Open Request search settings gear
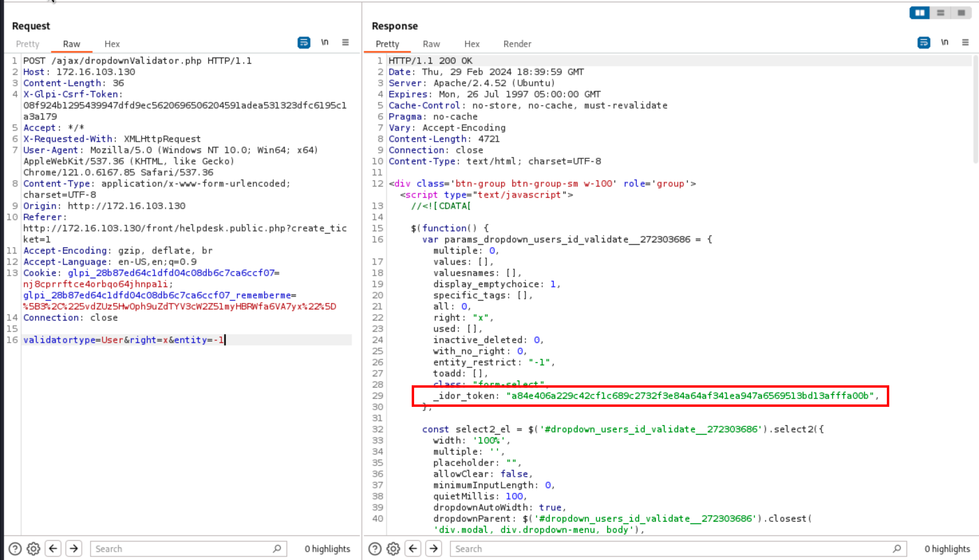Image resolution: width=979 pixels, height=560 pixels. click(34, 549)
